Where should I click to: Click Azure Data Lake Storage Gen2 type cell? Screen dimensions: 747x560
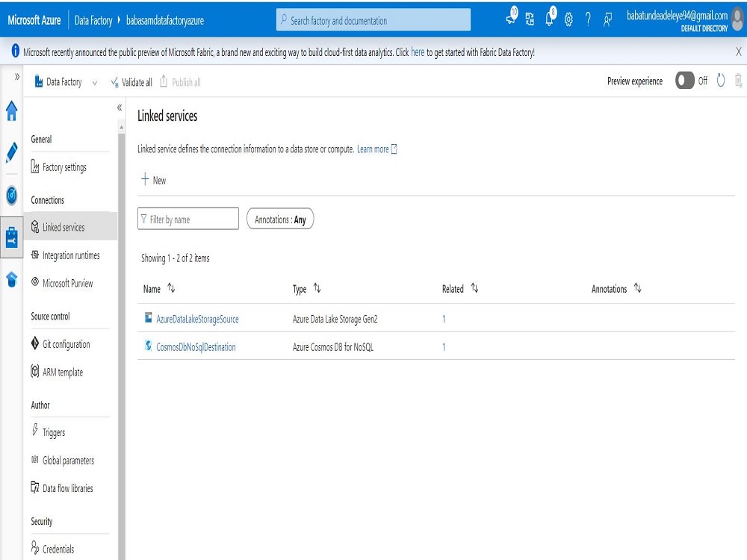click(x=335, y=319)
